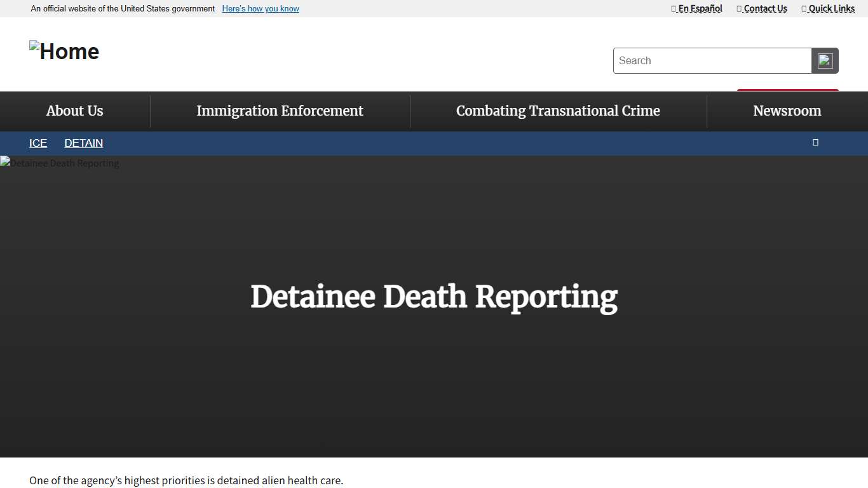Click the Detainee Death Reporting heading
Viewport: 868px width, 488px height.
434,297
